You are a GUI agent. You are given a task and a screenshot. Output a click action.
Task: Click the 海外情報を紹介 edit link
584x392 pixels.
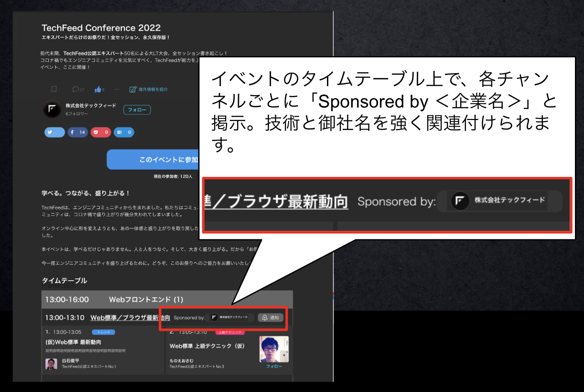(x=149, y=89)
